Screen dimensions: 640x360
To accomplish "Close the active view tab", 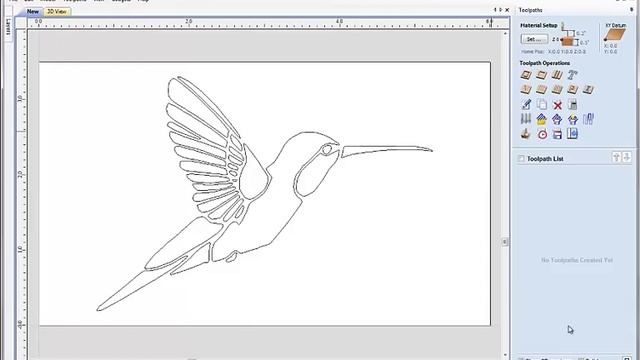I will tap(507, 10).
